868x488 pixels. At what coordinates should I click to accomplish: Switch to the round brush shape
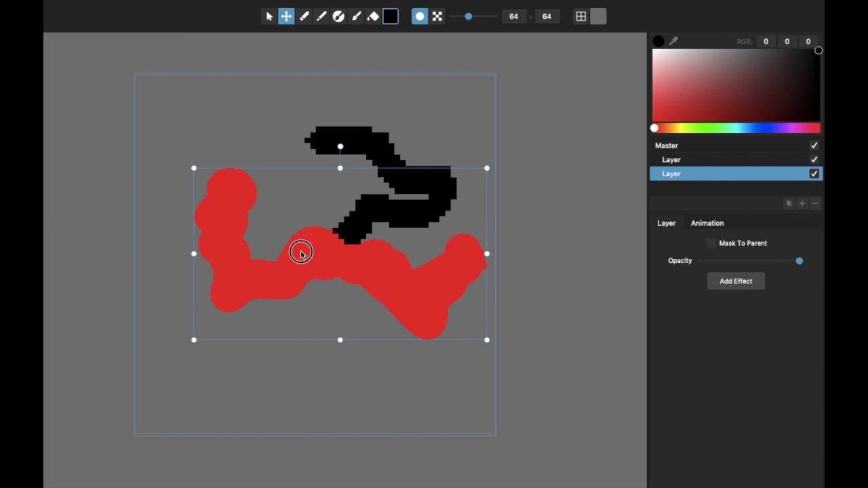[420, 16]
